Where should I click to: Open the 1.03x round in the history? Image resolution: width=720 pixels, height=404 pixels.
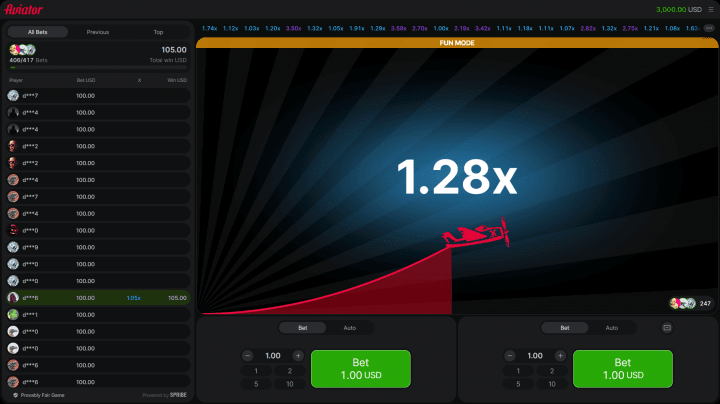click(x=252, y=28)
